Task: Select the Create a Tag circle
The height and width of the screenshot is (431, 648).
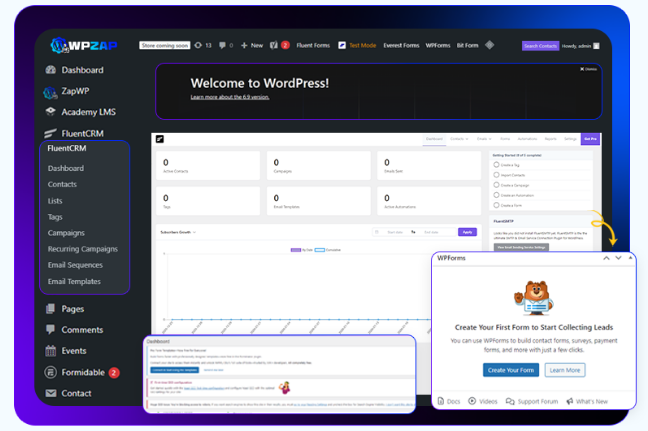Action: pyautogui.click(x=497, y=164)
